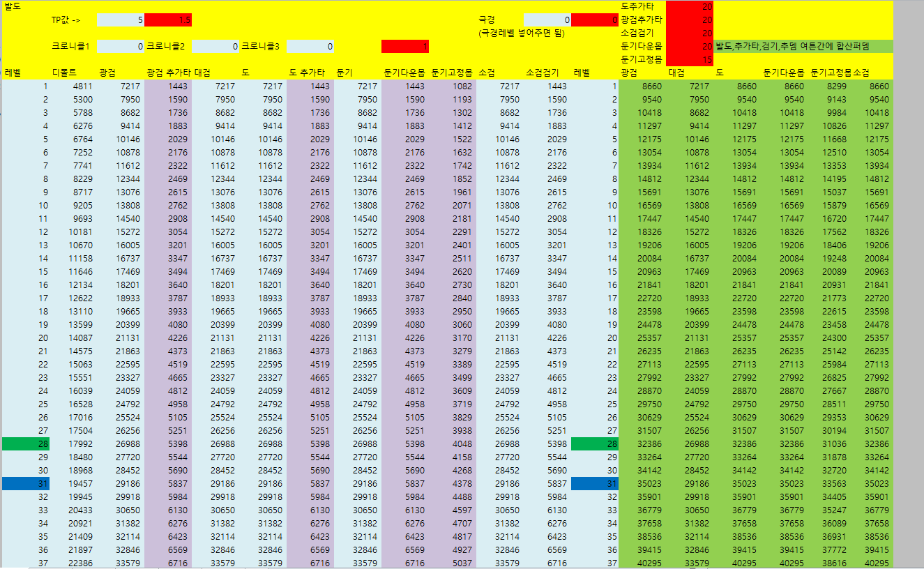Click the 크로니클1 value cell
924x569 pixels.
click(121, 47)
